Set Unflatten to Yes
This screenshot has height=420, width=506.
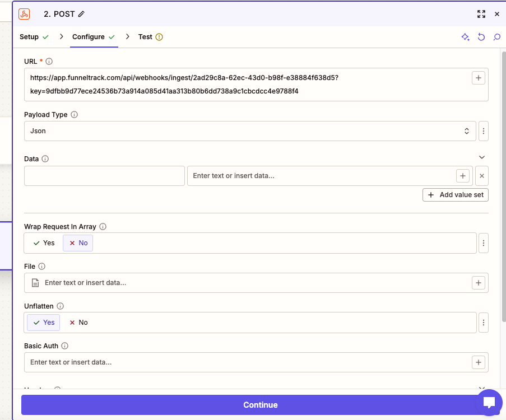(44, 322)
